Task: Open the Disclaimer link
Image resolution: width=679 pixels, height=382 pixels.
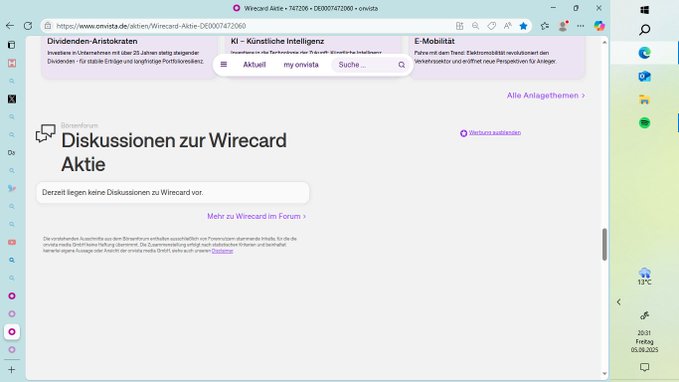Action: tap(222, 251)
